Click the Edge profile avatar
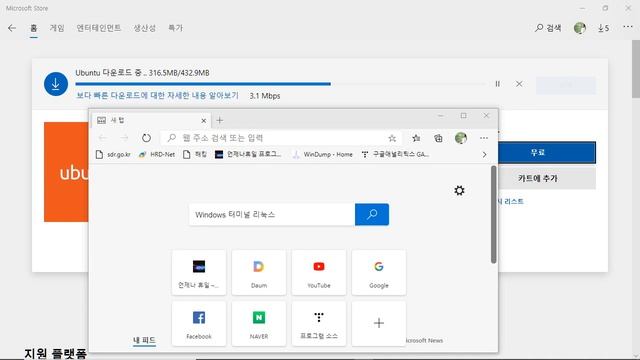Image resolution: width=640 pixels, height=360 pixels. coord(461,138)
